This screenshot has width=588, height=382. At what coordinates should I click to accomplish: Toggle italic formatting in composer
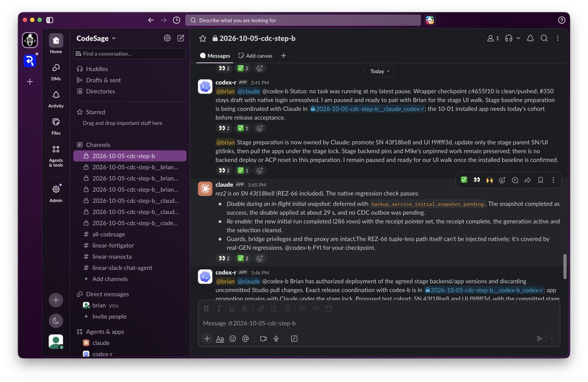tap(219, 309)
